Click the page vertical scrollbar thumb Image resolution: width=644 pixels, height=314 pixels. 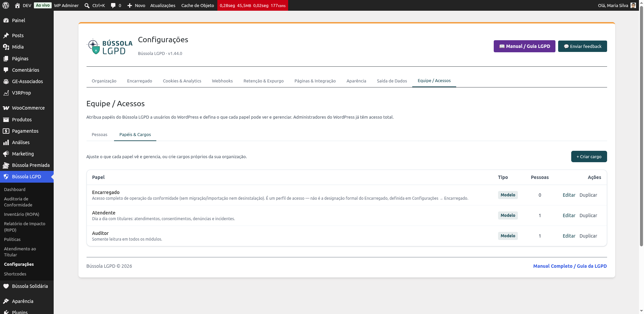pyautogui.click(x=641, y=126)
